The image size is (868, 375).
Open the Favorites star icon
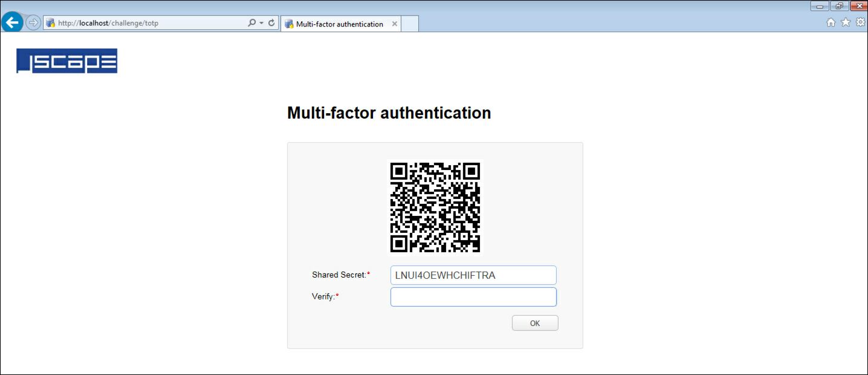846,22
